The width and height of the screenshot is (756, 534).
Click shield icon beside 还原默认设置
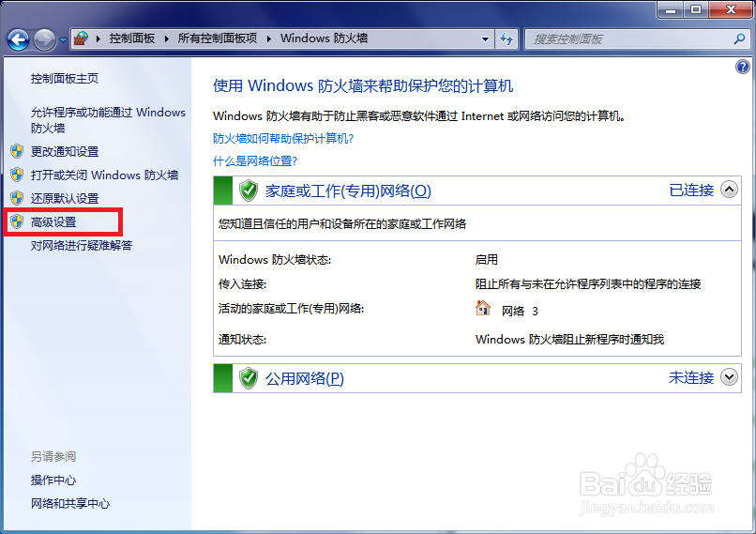click(18, 198)
